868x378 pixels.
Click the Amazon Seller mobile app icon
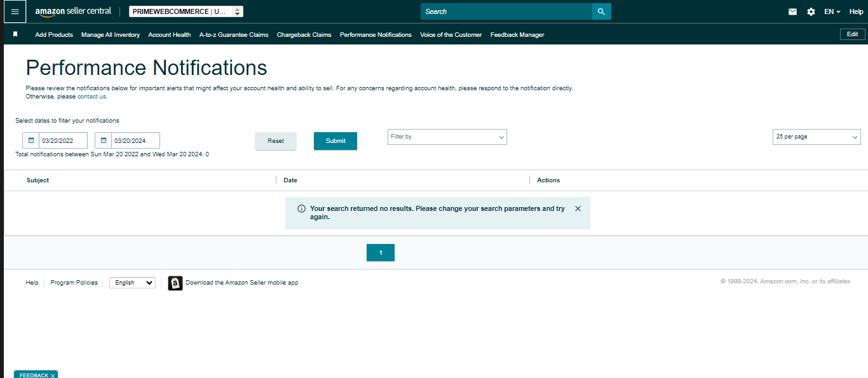(x=175, y=283)
